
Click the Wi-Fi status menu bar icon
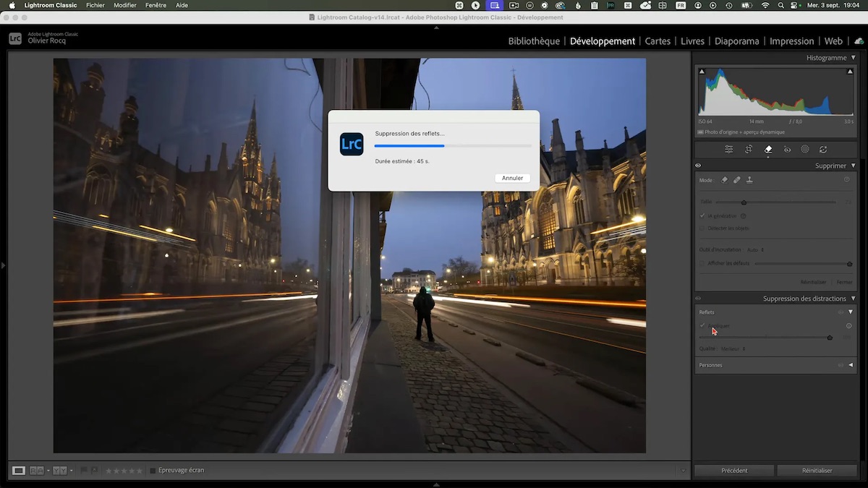[x=765, y=5]
